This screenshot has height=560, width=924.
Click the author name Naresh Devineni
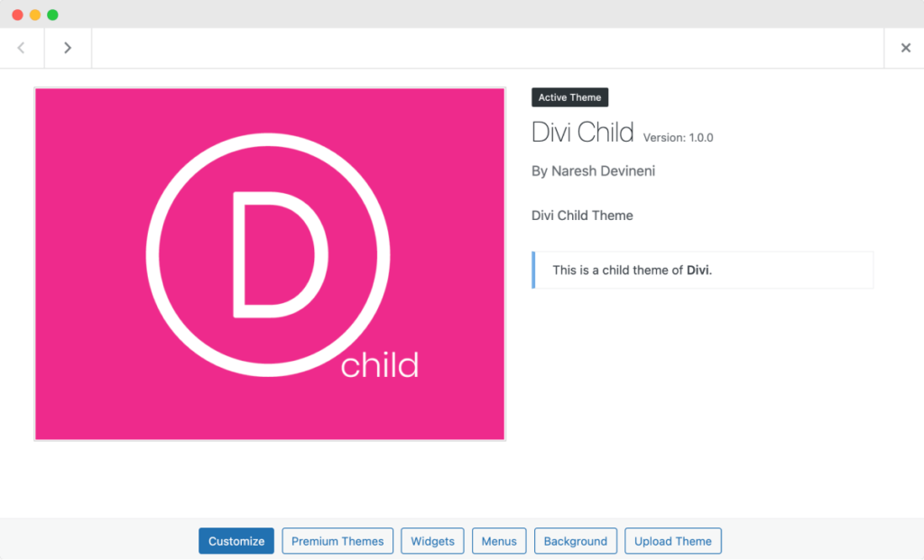(604, 170)
